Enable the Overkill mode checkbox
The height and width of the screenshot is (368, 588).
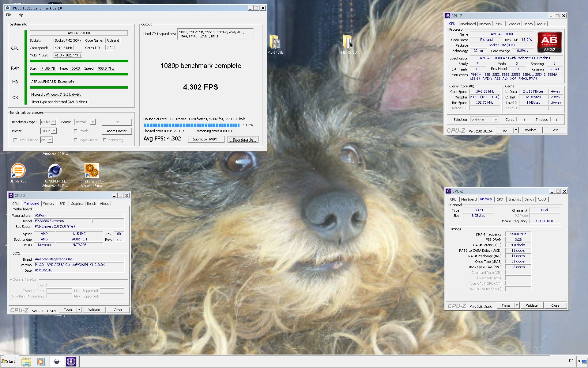click(15, 140)
